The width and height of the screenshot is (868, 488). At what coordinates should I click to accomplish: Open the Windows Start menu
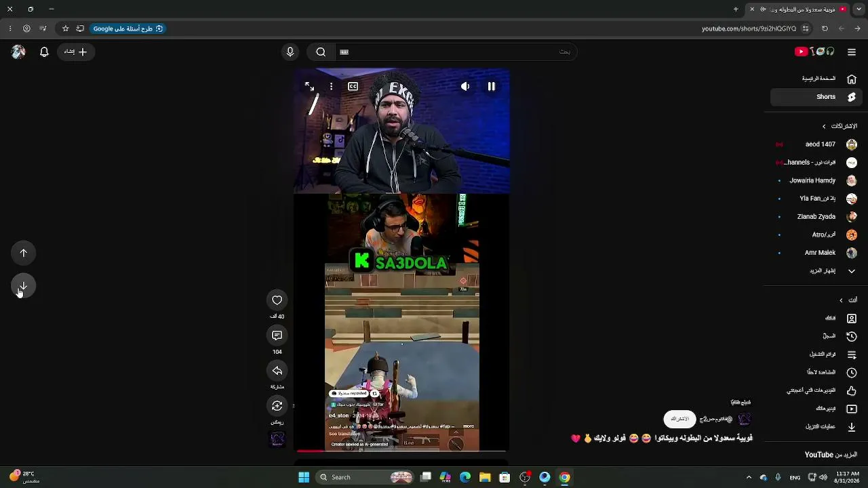pos(304,477)
